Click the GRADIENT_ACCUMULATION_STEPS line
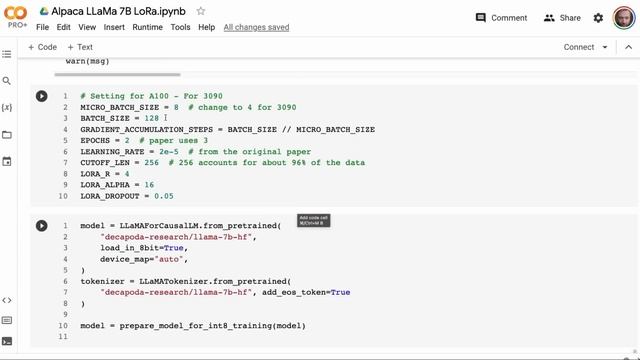 tap(227, 129)
